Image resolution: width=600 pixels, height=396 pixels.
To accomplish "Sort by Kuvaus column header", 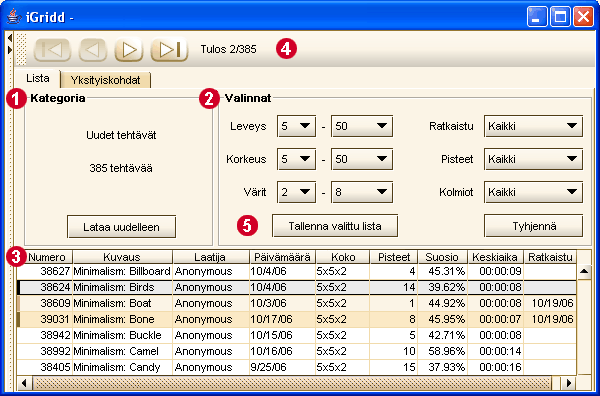I will [x=122, y=257].
